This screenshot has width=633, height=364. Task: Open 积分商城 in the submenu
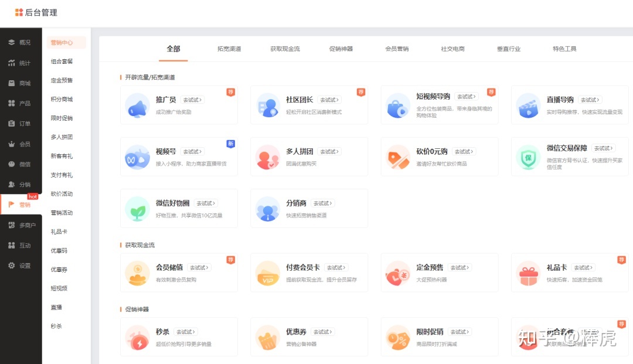click(x=62, y=99)
